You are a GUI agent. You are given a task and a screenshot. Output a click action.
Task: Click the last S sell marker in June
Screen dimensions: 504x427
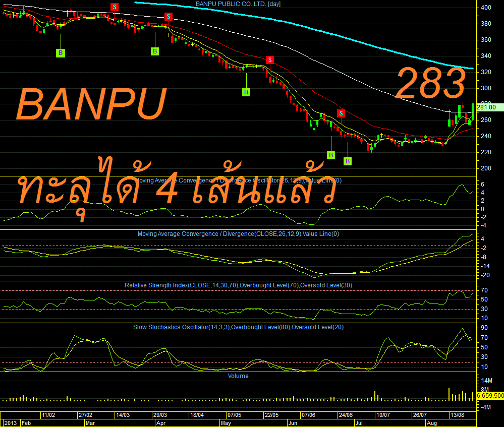341,113
